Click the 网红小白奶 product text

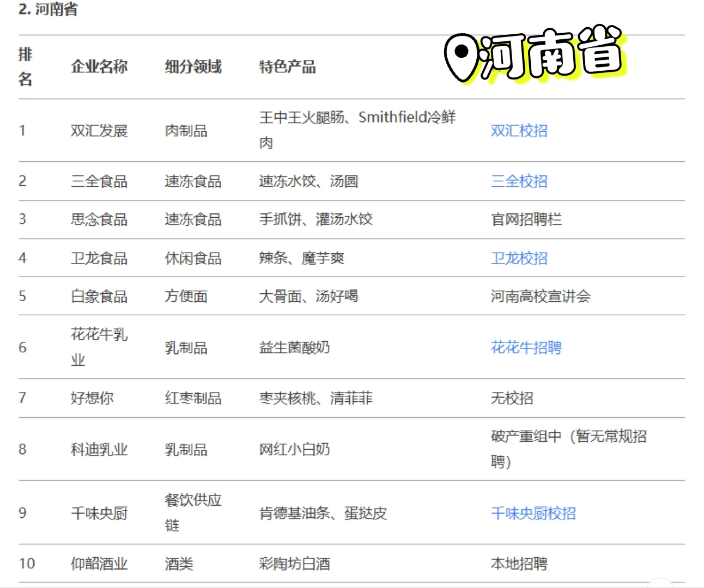pyautogui.click(x=294, y=449)
